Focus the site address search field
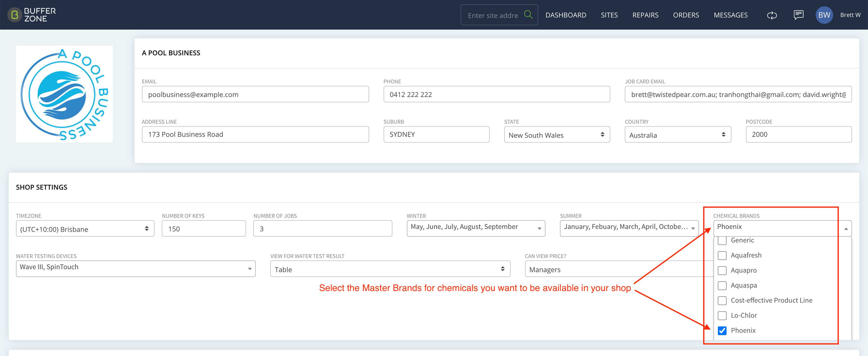 [493, 15]
